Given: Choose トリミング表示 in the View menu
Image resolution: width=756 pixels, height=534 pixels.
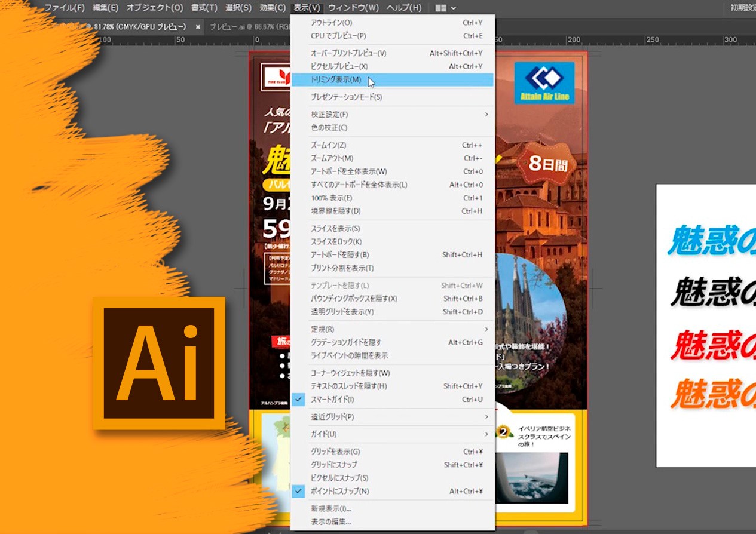Looking at the screenshot, I should click(336, 79).
